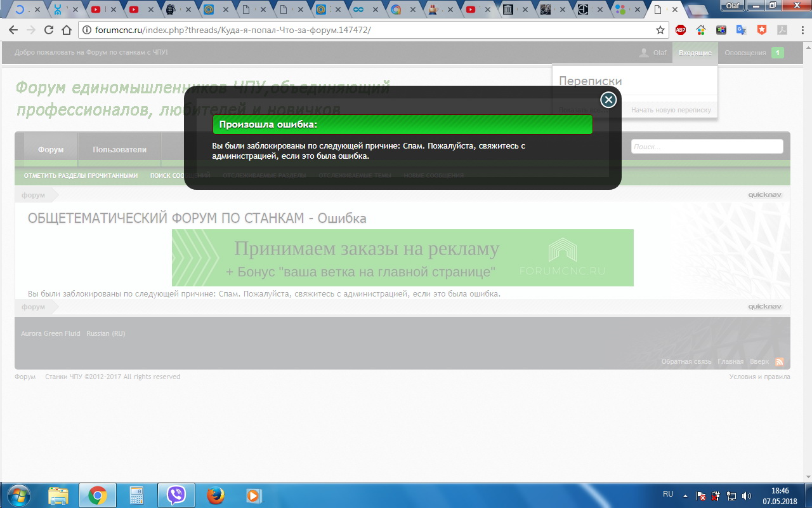Click the forum title header text
This screenshot has height=508, width=812.
203,98
